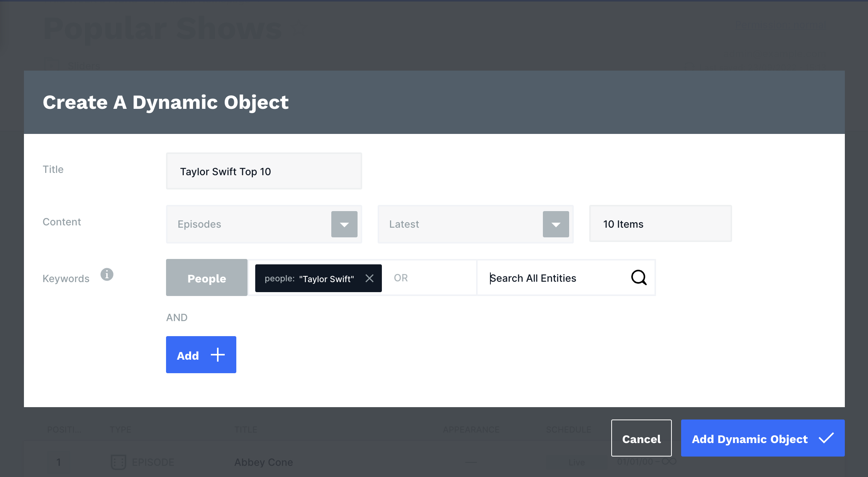Click the Latest dropdown arrow
The height and width of the screenshot is (477, 868).
pos(556,224)
